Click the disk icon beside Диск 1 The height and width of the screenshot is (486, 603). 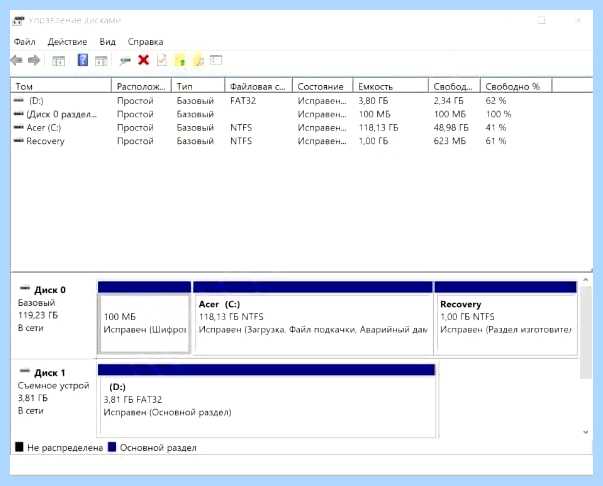[x=25, y=371]
